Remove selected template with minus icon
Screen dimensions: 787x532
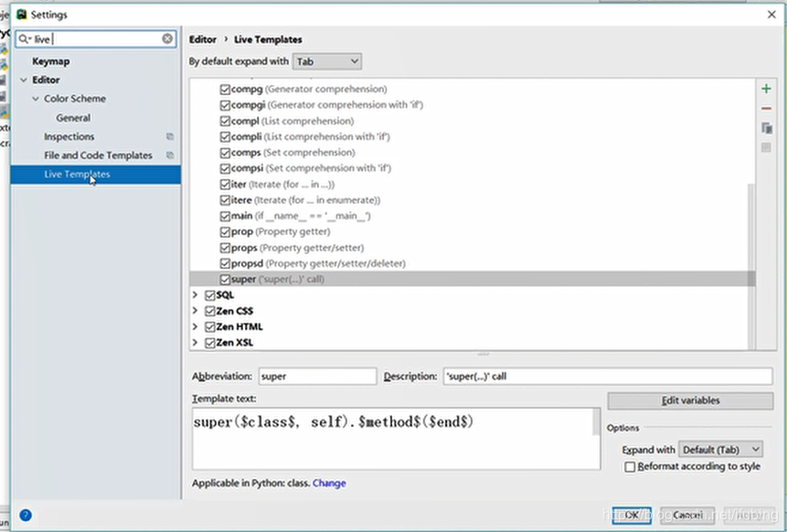(x=766, y=109)
